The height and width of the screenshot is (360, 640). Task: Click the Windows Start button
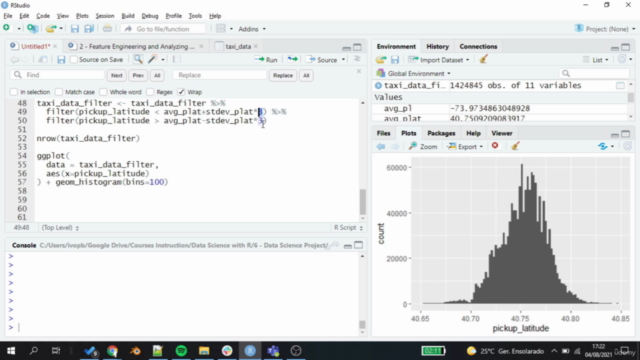click(11, 351)
